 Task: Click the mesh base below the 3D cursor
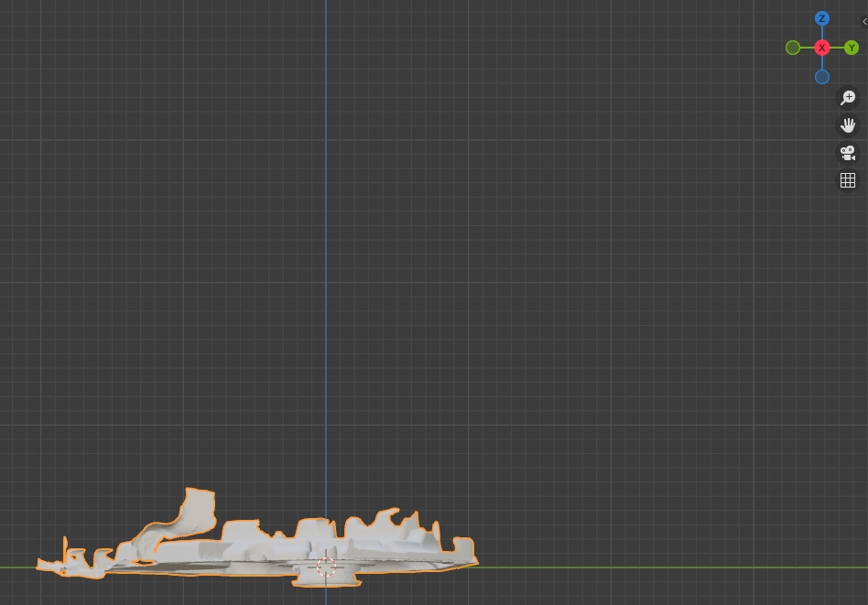[x=326, y=580]
